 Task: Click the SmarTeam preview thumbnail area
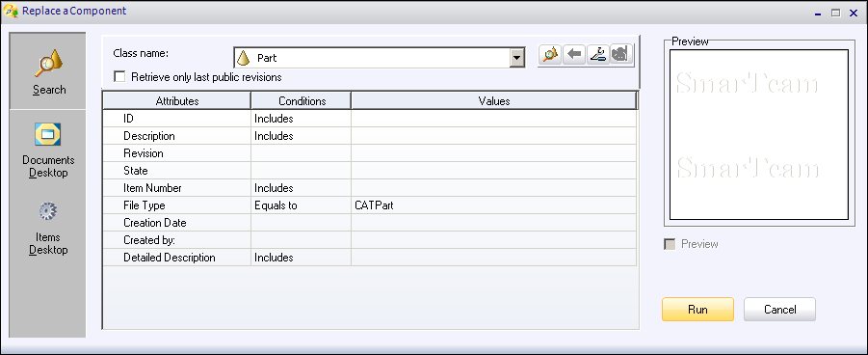(x=759, y=135)
